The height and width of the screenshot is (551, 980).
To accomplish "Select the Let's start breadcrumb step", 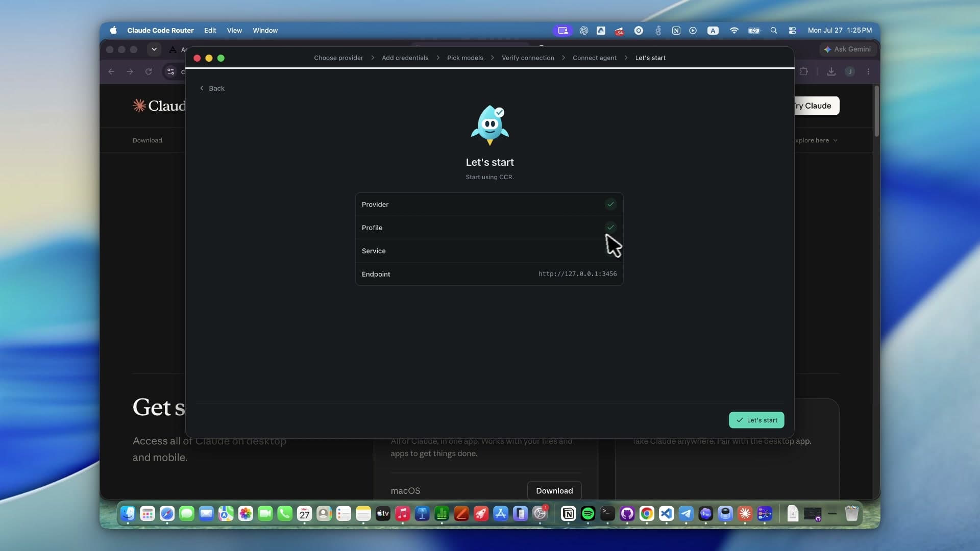I will click(x=650, y=58).
